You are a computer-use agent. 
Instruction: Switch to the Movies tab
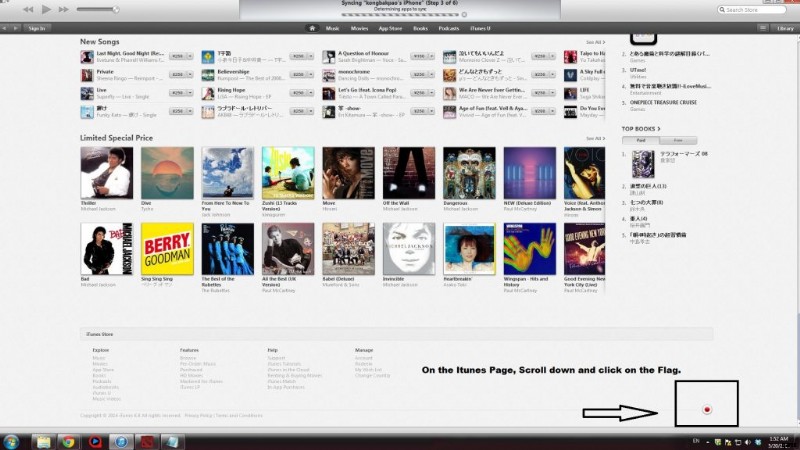point(359,28)
